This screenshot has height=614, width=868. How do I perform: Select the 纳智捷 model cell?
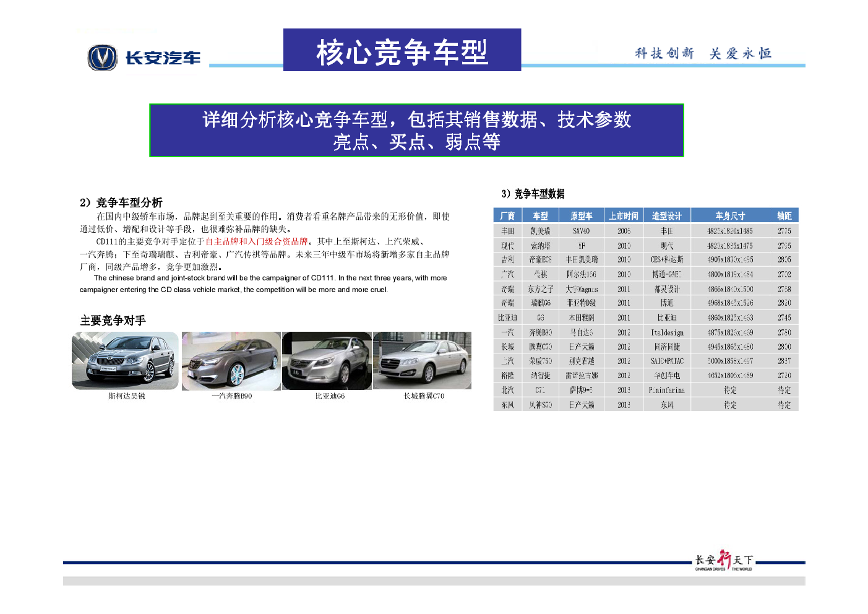coord(540,376)
